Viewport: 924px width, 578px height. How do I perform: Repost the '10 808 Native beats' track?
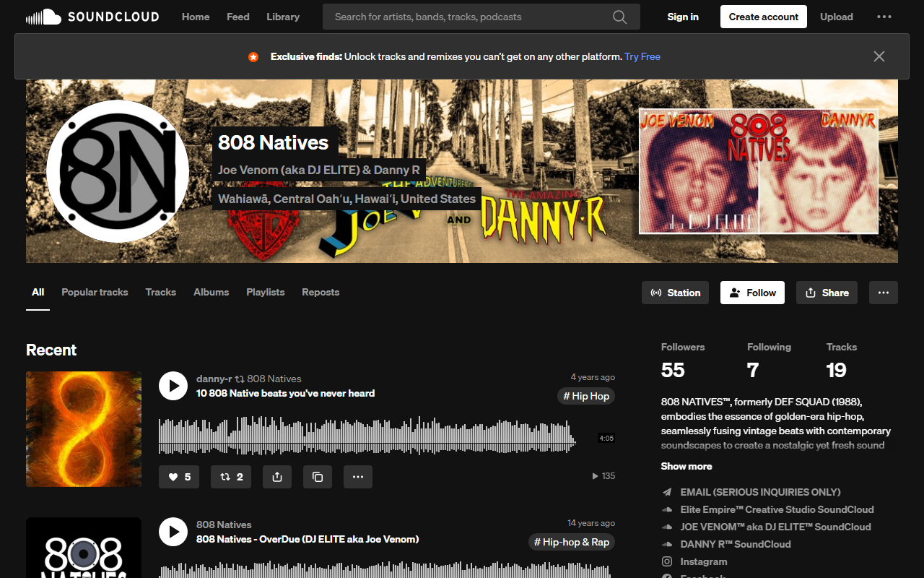pyautogui.click(x=231, y=477)
